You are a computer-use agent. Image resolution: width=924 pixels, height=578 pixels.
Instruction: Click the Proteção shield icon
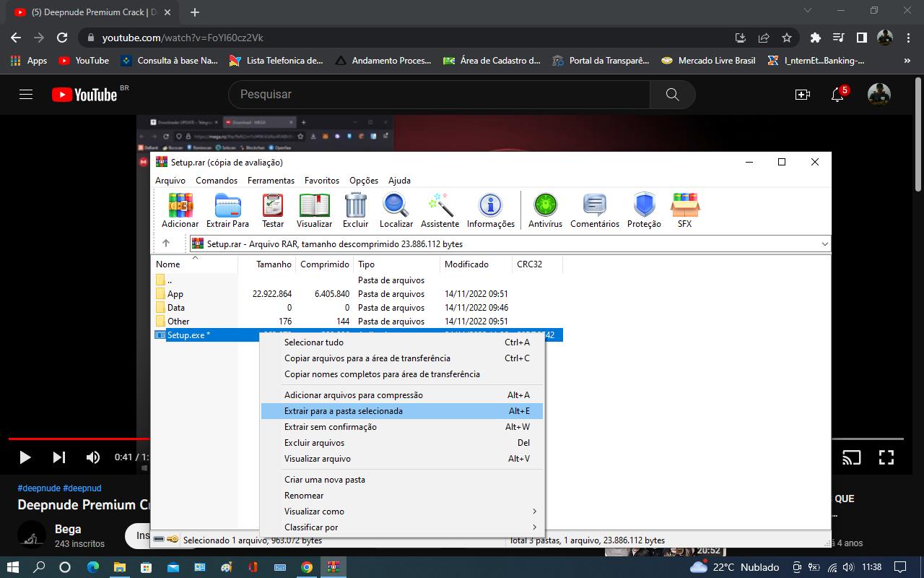point(644,210)
